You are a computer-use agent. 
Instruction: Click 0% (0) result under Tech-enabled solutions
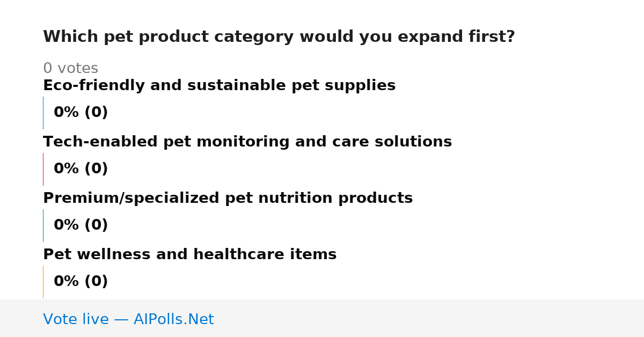tap(80, 169)
